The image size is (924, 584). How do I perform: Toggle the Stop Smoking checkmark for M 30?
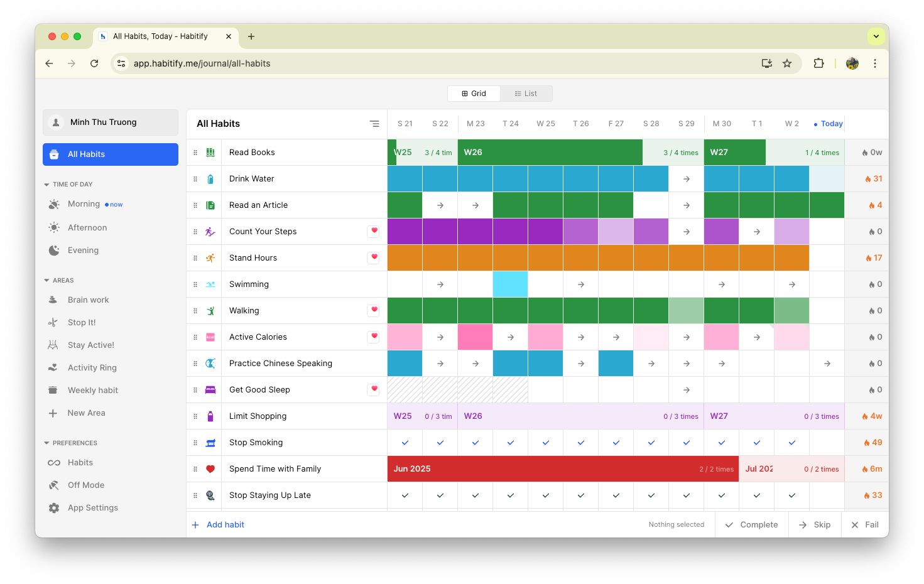(x=722, y=443)
